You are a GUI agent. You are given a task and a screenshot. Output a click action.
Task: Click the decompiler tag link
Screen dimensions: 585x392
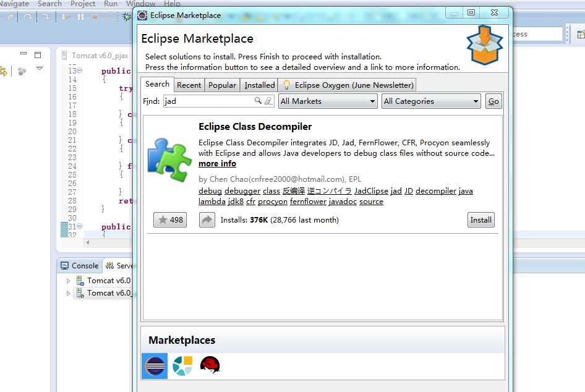point(436,190)
